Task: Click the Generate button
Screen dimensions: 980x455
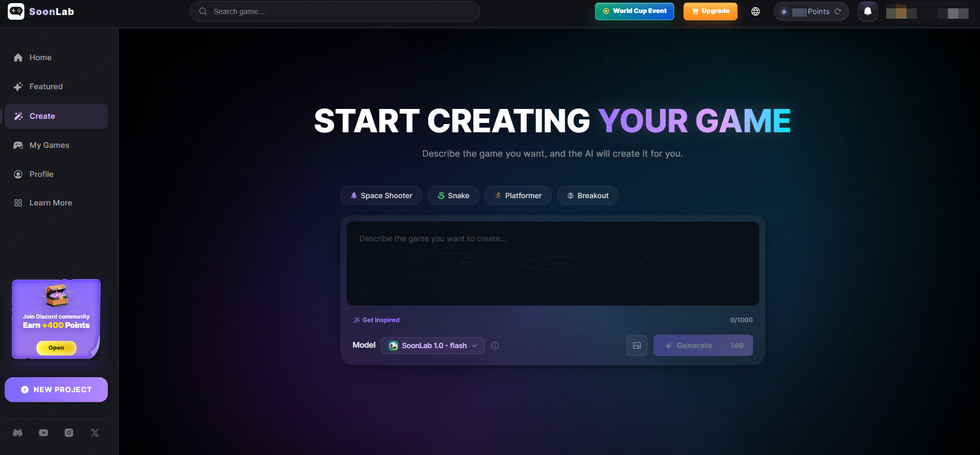Action: click(703, 346)
